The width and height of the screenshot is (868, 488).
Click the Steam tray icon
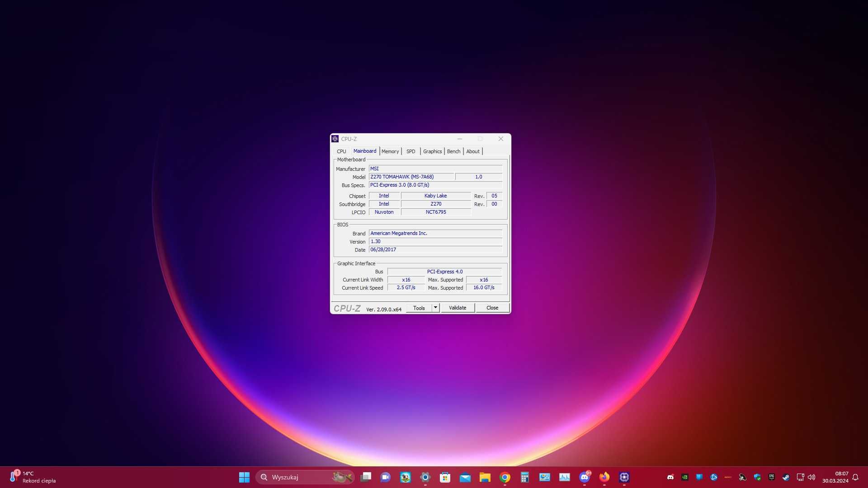click(786, 477)
